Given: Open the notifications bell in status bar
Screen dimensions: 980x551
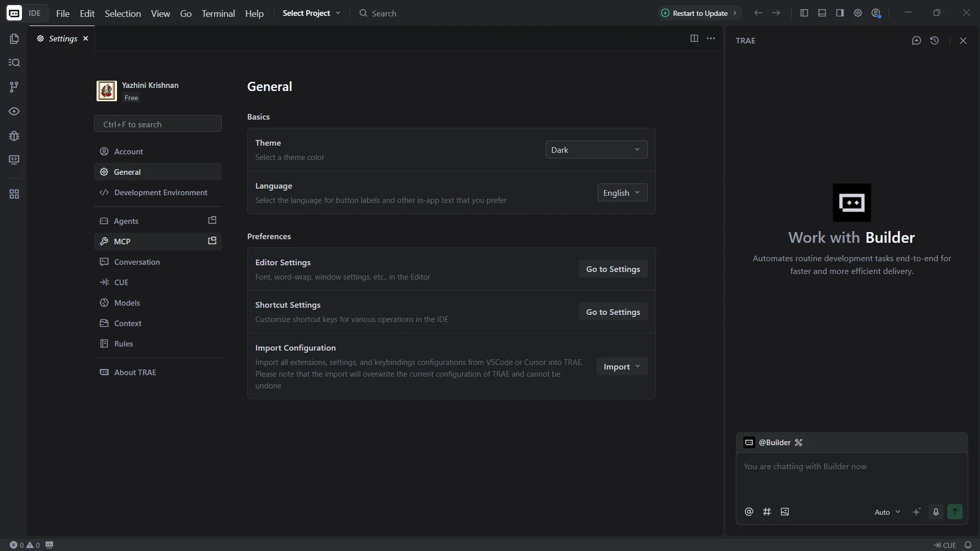Looking at the screenshot, I should coord(967,545).
